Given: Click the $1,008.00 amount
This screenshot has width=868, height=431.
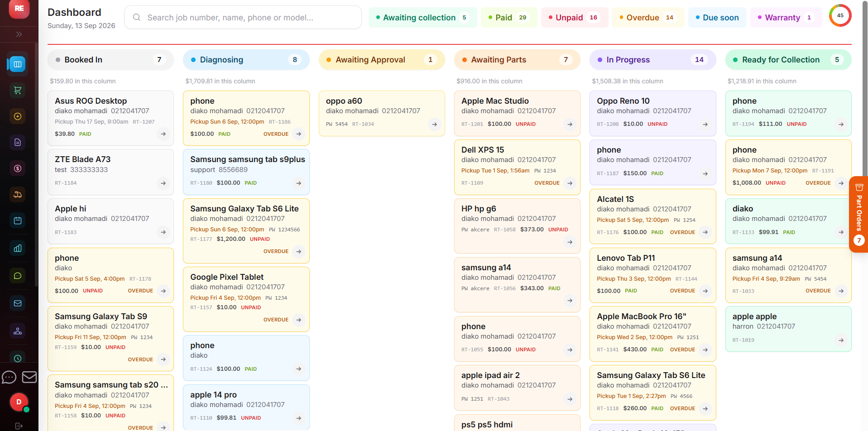Looking at the screenshot, I should pyautogui.click(x=747, y=183).
